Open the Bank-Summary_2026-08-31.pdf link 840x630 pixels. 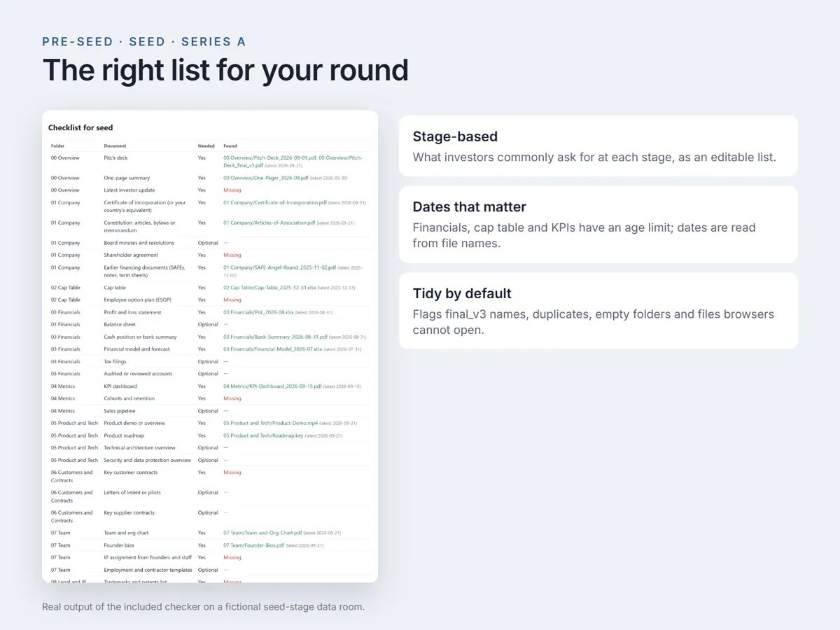275,337
